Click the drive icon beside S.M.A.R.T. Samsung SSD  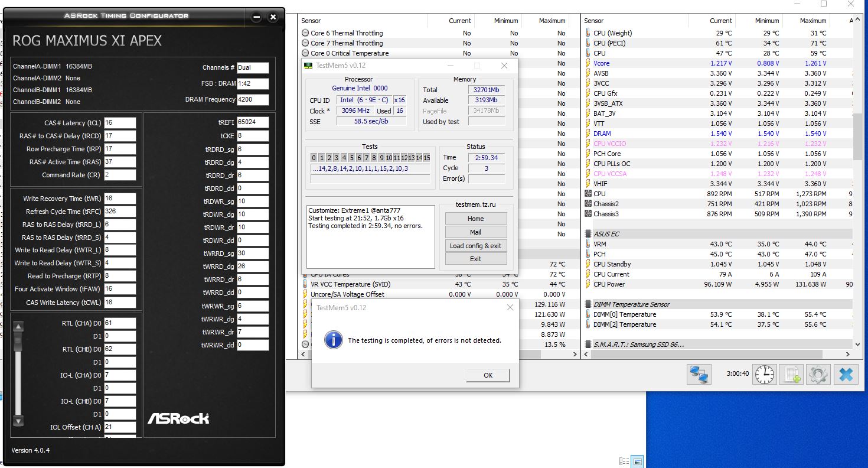click(588, 344)
